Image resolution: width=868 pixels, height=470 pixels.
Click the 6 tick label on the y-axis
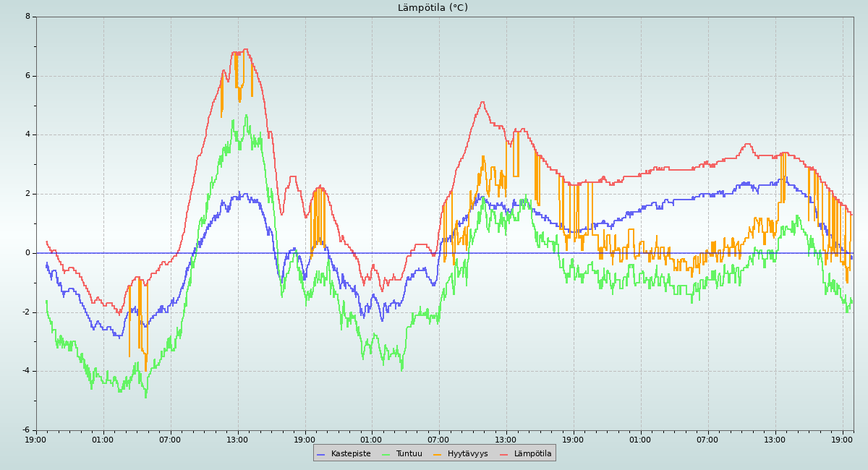pyautogui.click(x=27, y=76)
